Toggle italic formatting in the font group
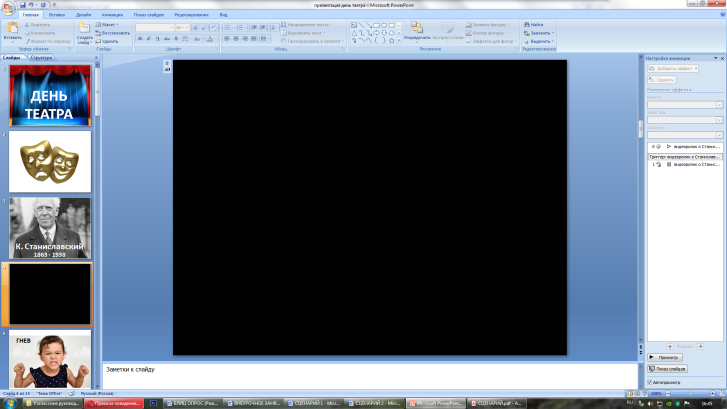Image resolution: width=727 pixels, height=409 pixels. click(x=148, y=39)
